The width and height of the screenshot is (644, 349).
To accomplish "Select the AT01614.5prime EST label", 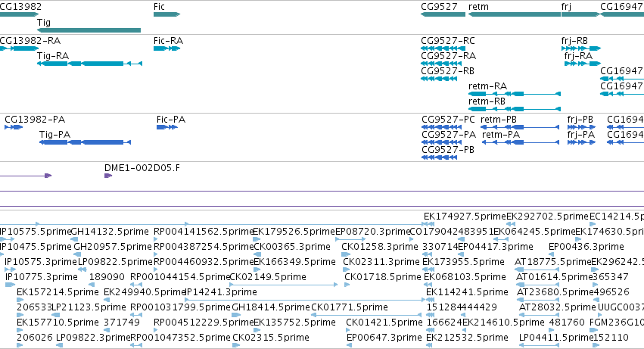I will (555, 278).
